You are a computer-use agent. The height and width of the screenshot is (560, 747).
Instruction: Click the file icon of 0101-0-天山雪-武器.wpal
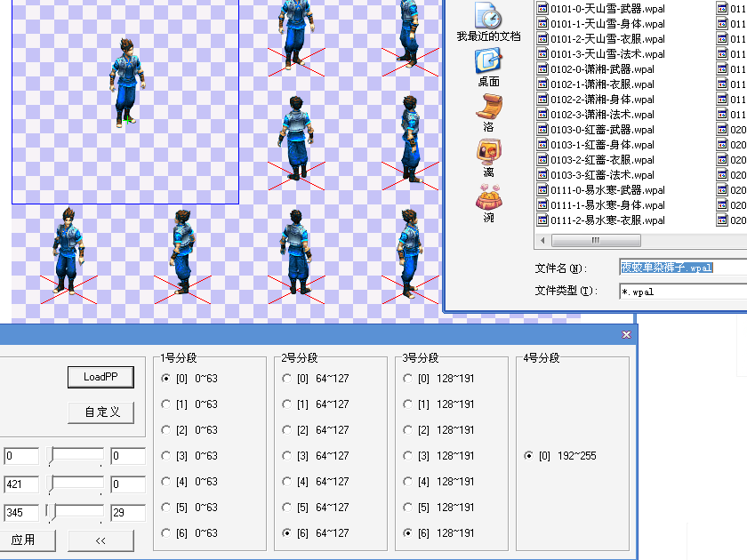(x=542, y=9)
